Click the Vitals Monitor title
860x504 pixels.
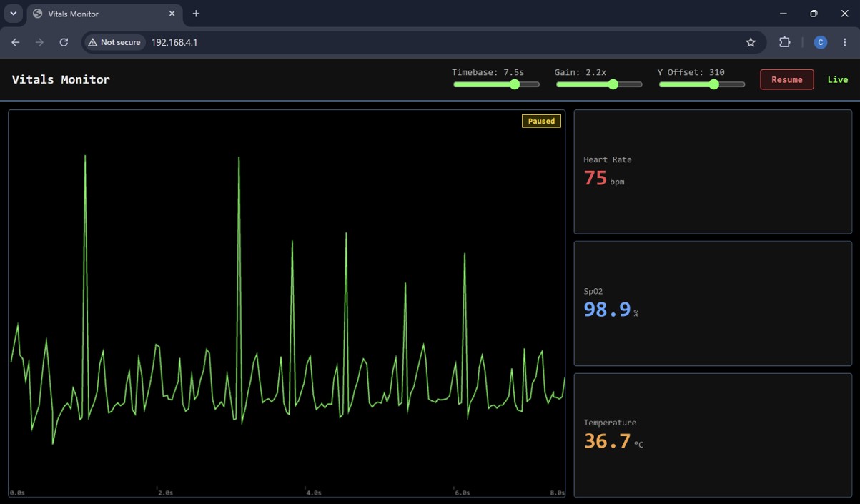point(61,79)
